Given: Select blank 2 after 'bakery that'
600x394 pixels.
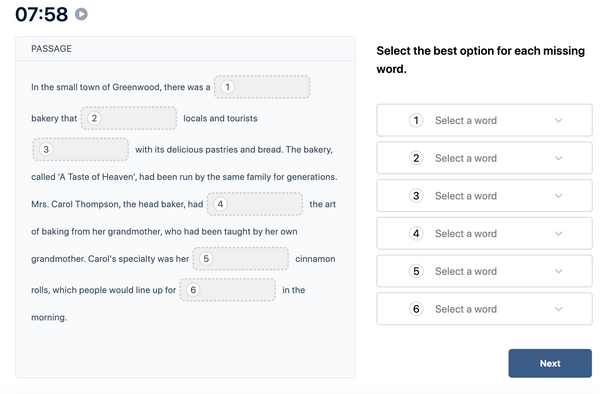Looking at the screenshot, I should (129, 118).
